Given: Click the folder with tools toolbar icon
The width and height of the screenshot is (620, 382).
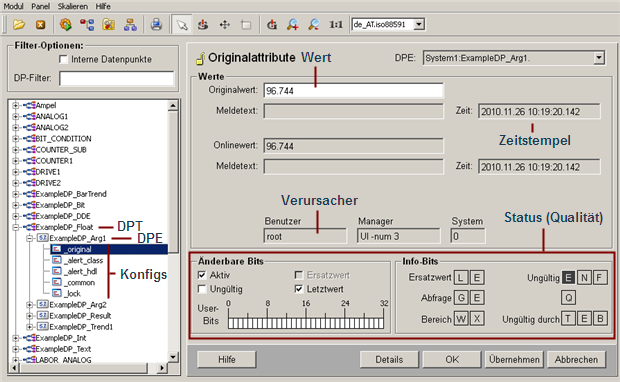Looking at the screenshot, I should (x=108, y=25).
